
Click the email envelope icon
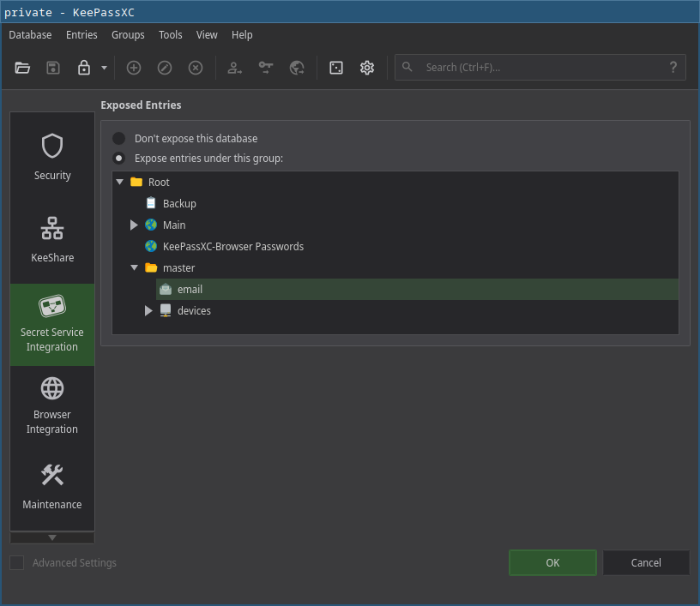[x=166, y=289]
